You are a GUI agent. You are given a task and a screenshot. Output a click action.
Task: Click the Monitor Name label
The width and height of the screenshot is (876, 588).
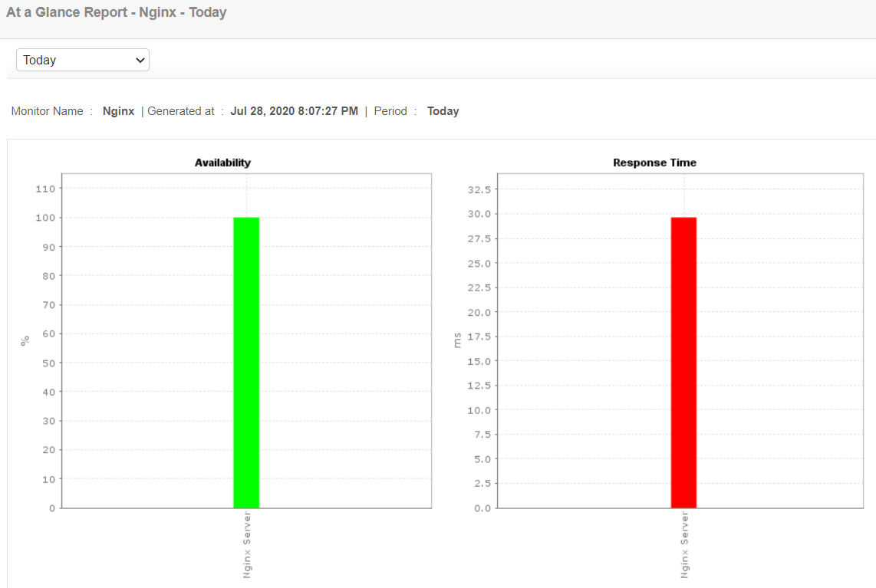tap(47, 111)
